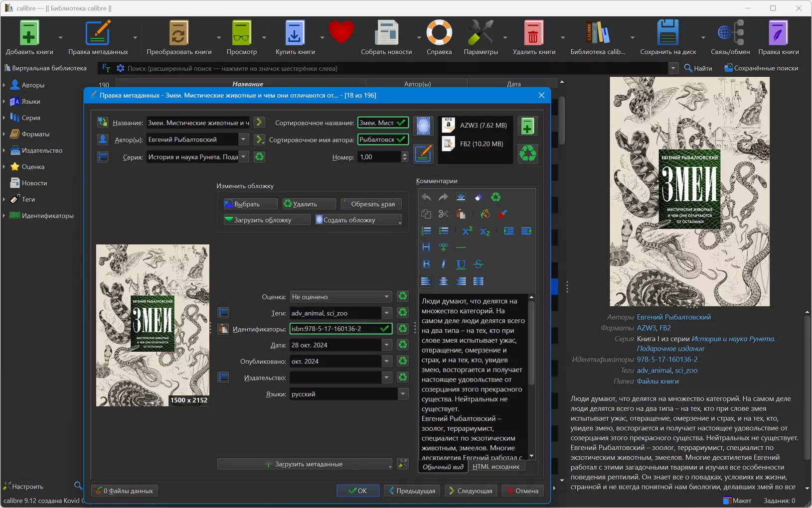Insert an ordered numbered list
812x508 pixels.
(x=426, y=231)
